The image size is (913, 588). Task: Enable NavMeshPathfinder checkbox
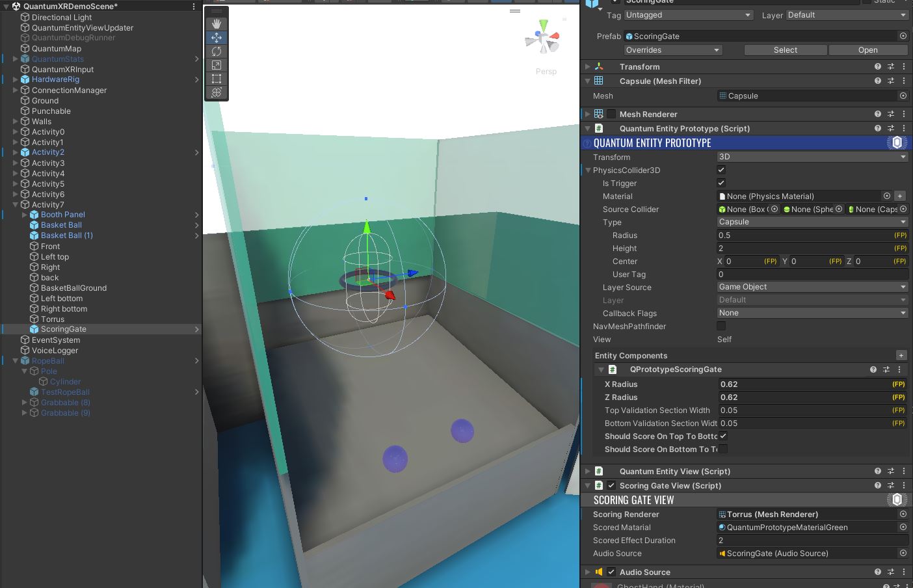pyautogui.click(x=721, y=326)
